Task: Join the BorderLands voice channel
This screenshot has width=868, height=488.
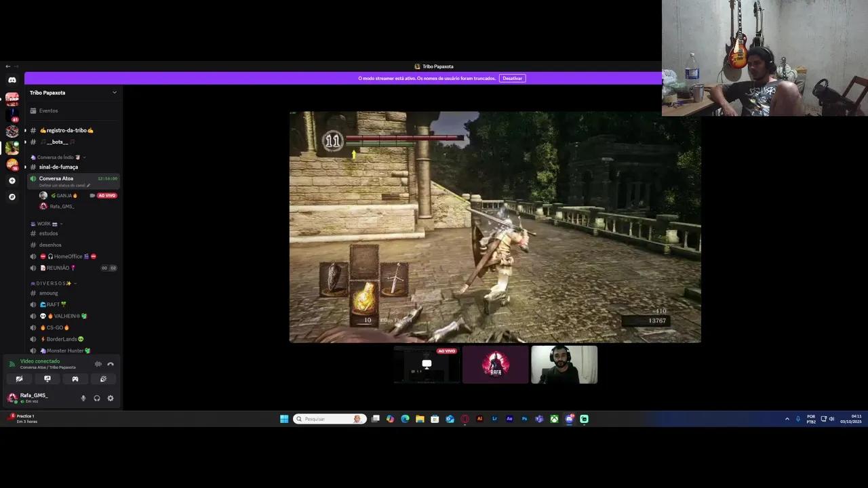Action: [73, 339]
